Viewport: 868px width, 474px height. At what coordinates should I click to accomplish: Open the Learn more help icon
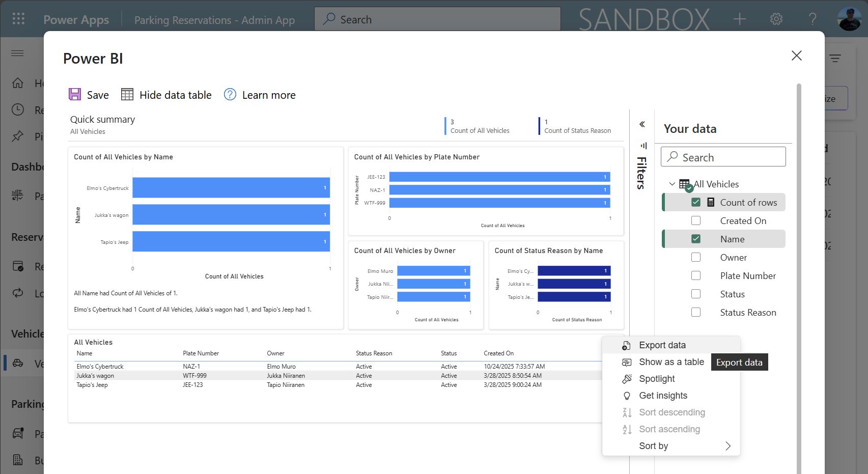(230, 95)
